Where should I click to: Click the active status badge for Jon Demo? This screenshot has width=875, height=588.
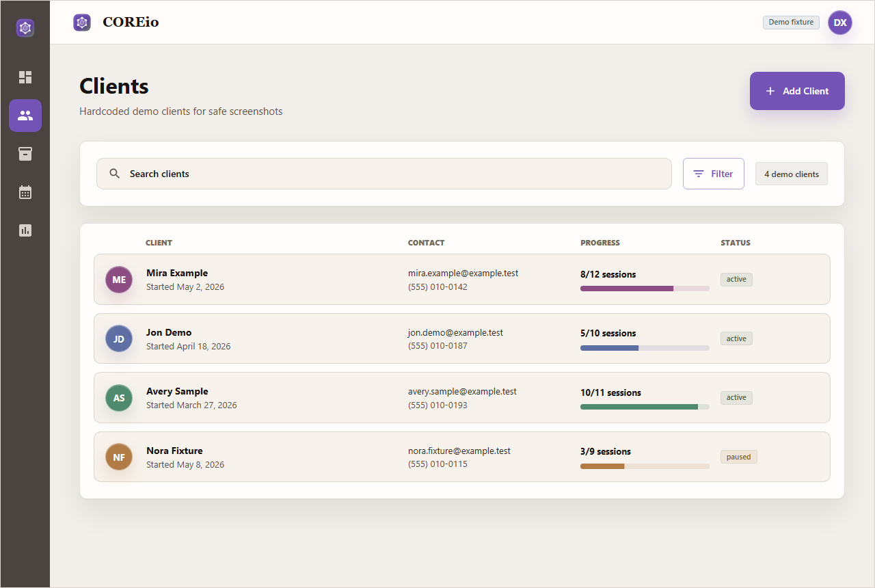(x=736, y=338)
